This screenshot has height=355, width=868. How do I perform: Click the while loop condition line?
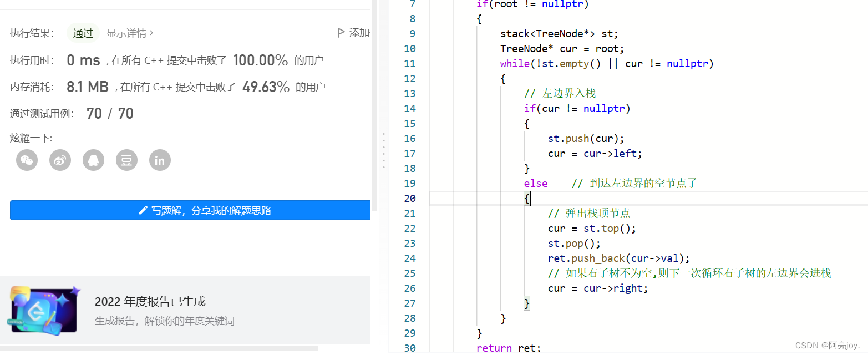point(607,64)
